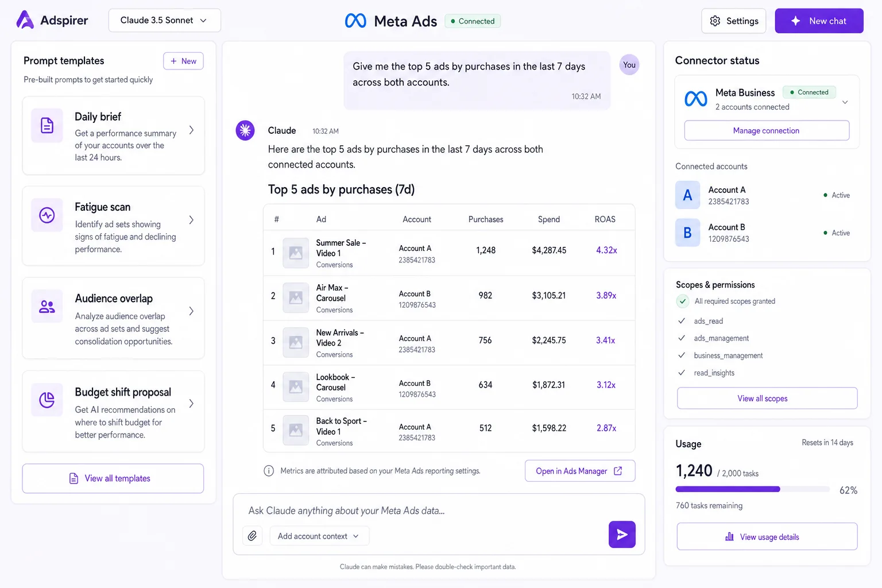Click the Daily brief document icon
Image resolution: width=882 pixels, height=588 pixels.
coord(47,125)
